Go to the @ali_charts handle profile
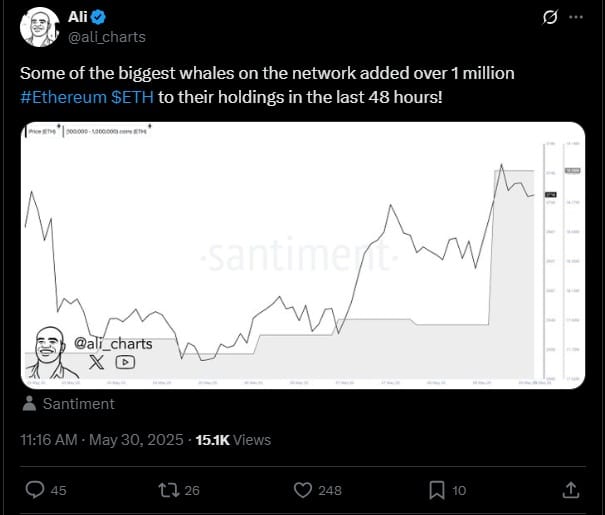 coord(106,37)
